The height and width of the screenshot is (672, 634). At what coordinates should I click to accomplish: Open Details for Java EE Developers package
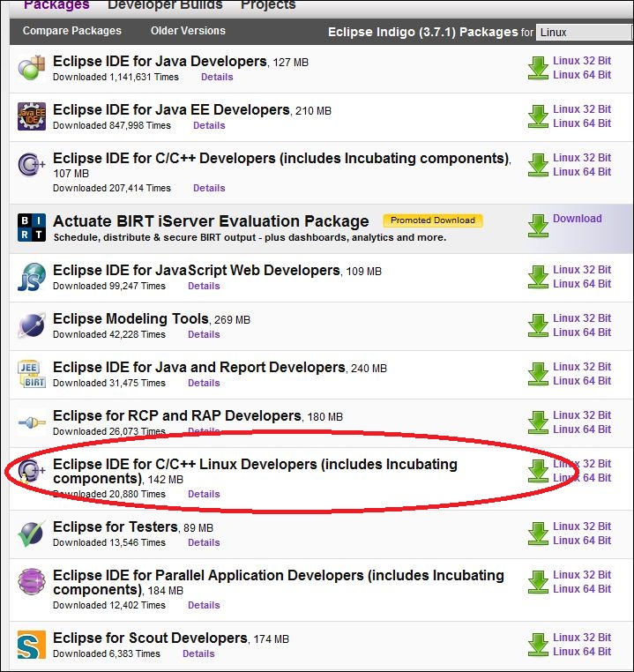point(209,125)
